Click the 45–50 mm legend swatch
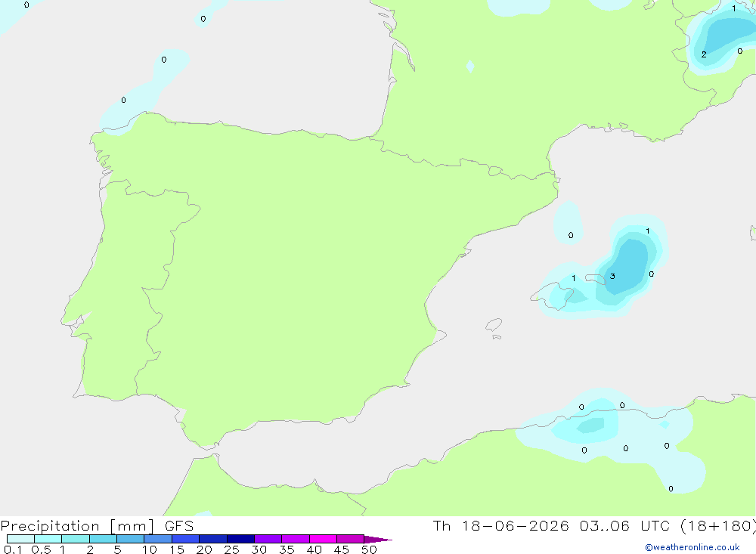The height and width of the screenshot is (554, 756). (x=351, y=539)
